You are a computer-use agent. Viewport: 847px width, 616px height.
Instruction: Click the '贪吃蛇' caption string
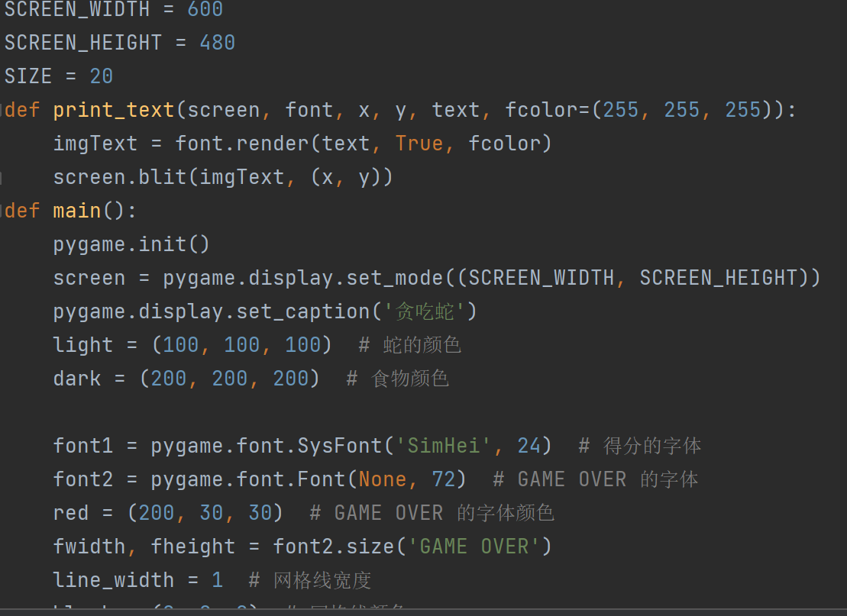click(430, 311)
